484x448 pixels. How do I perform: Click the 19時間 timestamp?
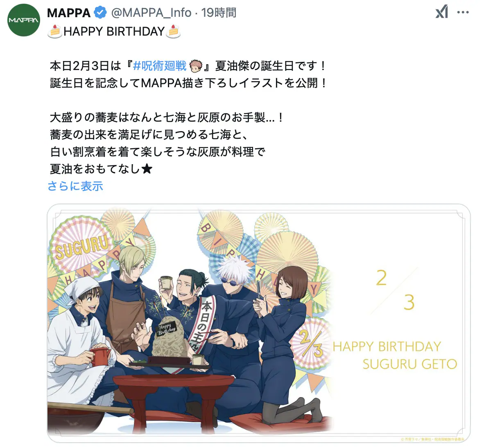(219, 13)
